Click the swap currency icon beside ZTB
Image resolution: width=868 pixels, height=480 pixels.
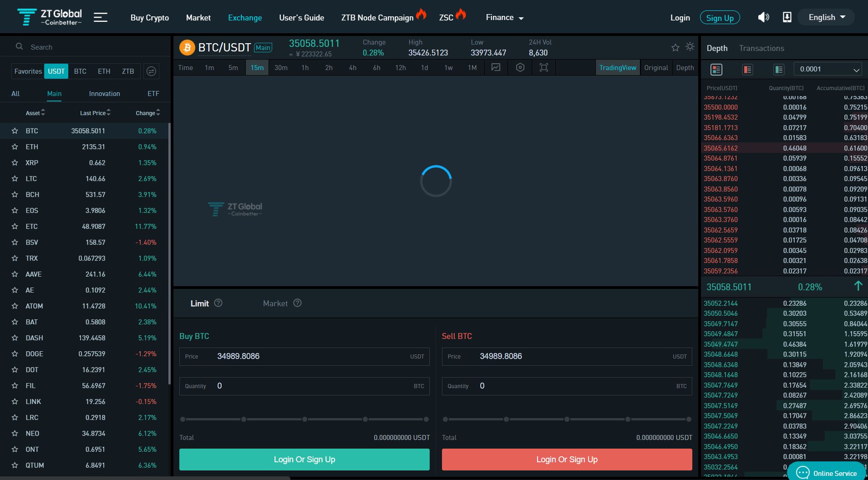click(152, 71)
